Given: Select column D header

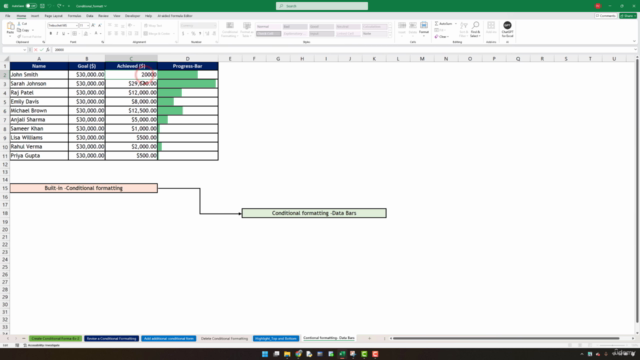Looking at the screenshot, I should click(188, 59).
